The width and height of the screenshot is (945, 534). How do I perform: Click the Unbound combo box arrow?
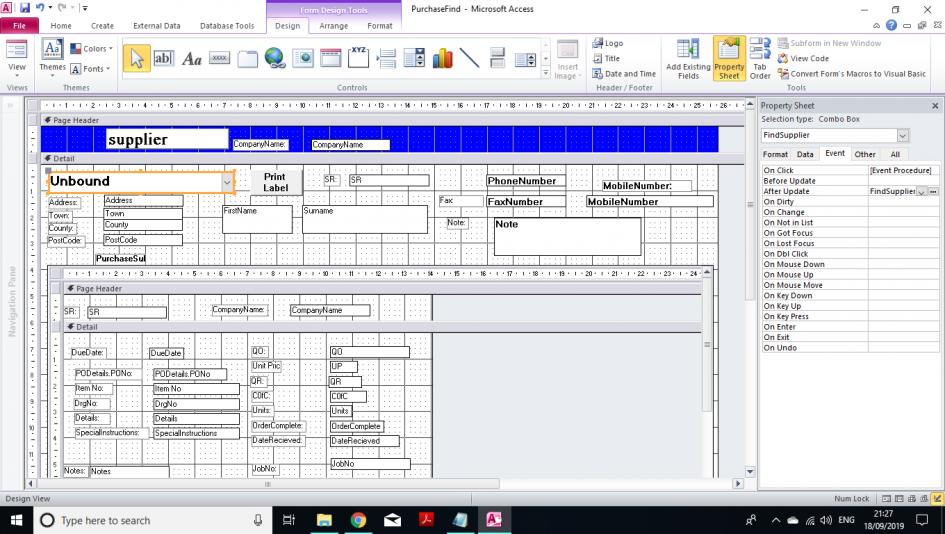tap(227, 181)
